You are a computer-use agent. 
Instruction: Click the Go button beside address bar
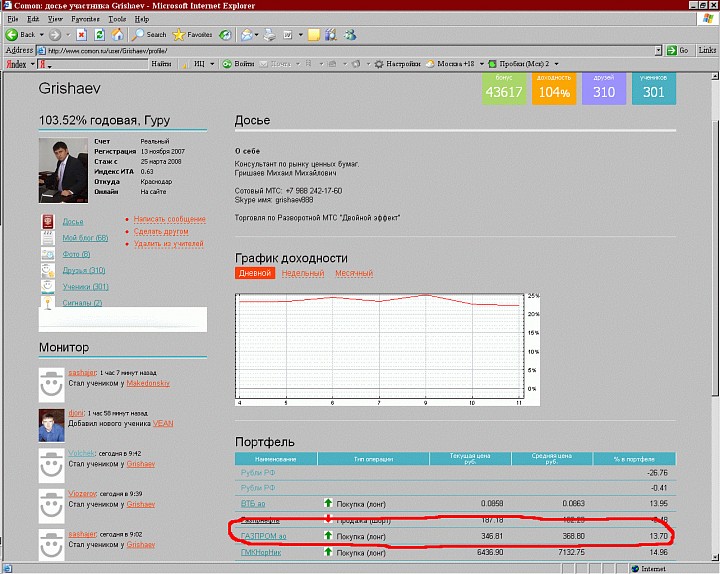tap(678, 51)
